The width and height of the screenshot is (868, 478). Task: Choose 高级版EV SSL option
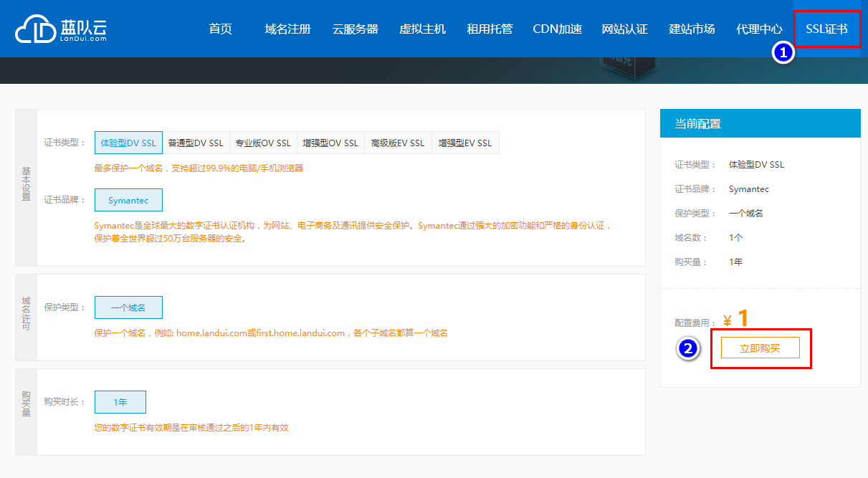point(398,143)
